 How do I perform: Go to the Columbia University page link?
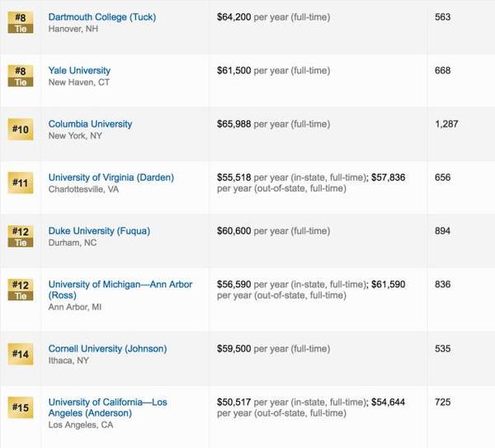click(x=90, y=125)
